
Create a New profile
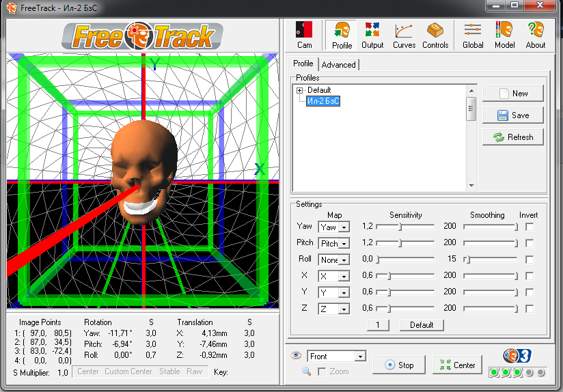[512, 94]
